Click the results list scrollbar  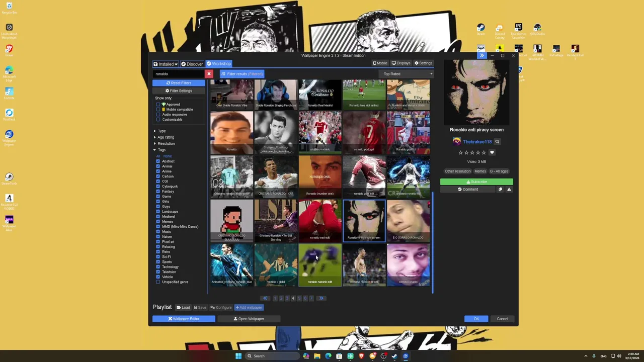[x=432, y=241]
